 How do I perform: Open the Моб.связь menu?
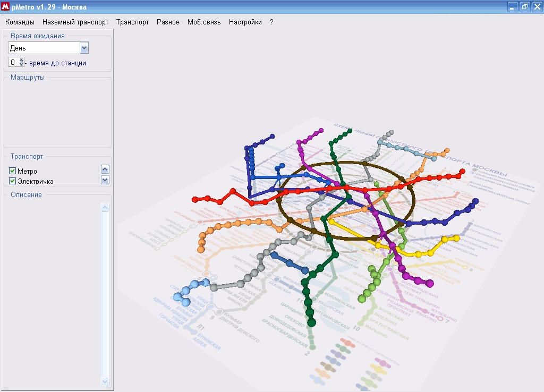pos(204,22)
